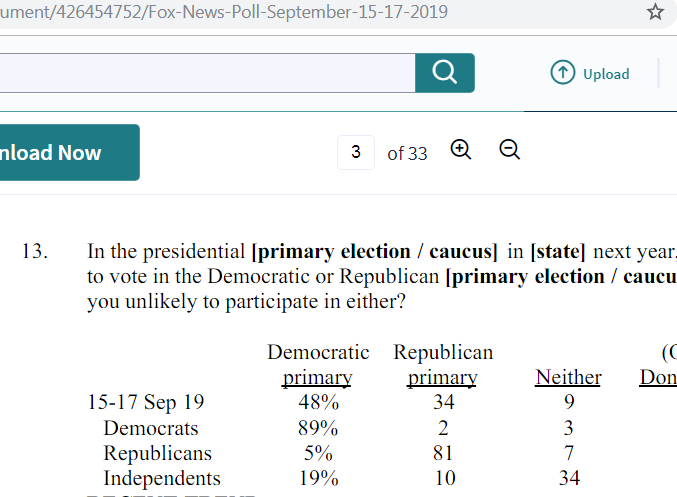The width and height of the screenshot is (677, 497).
Task: Select the page number box showing 3
Action: (356, 152)
